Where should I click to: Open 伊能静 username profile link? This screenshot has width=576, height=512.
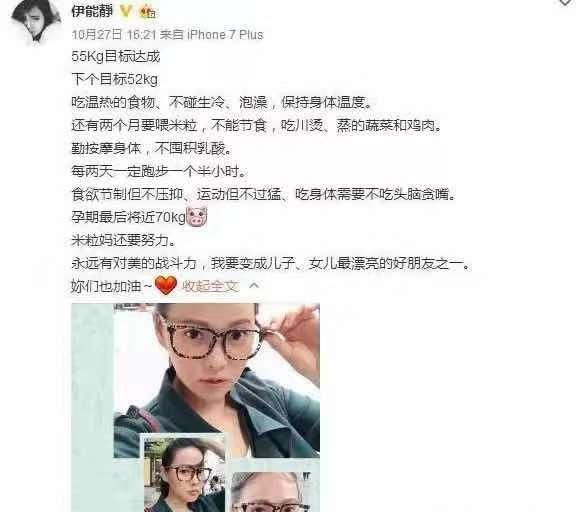tap(92, 11)
